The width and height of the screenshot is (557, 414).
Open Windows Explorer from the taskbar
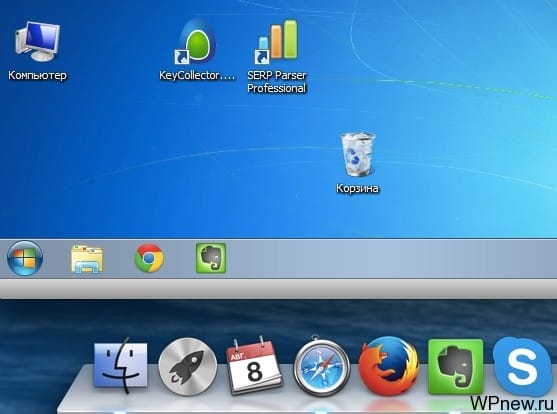(87, 259)
